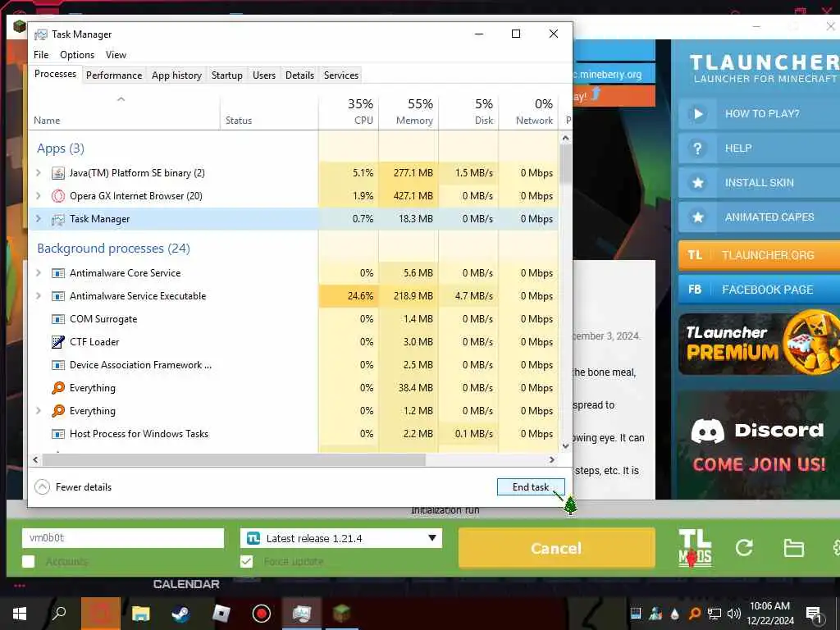Click the Discord Come Join Us banner
This screenshot has height=630, width=840.
(759, 445)
